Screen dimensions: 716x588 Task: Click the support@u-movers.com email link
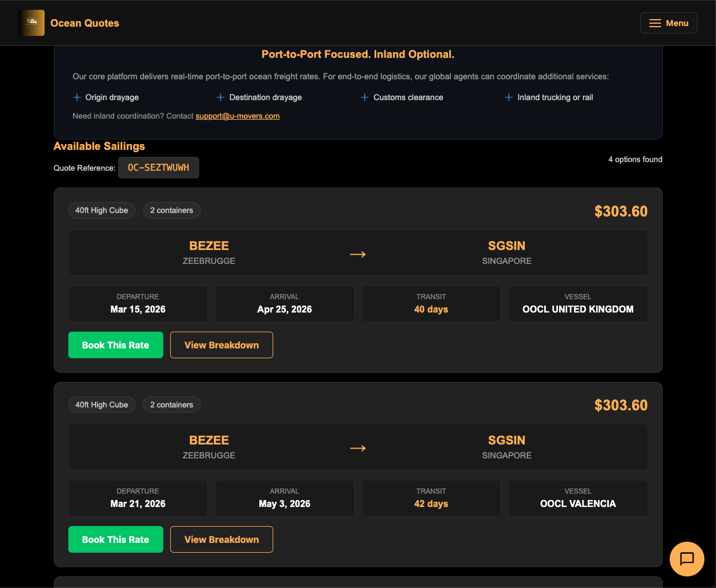click(237, 116)
